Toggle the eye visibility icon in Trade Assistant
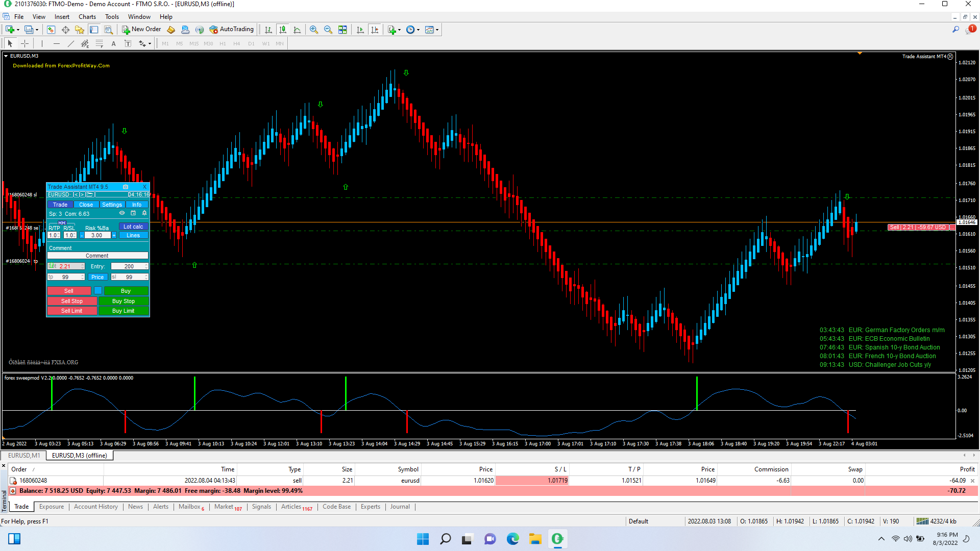This screenshot has height=551, width=980. tap(122, 213)
